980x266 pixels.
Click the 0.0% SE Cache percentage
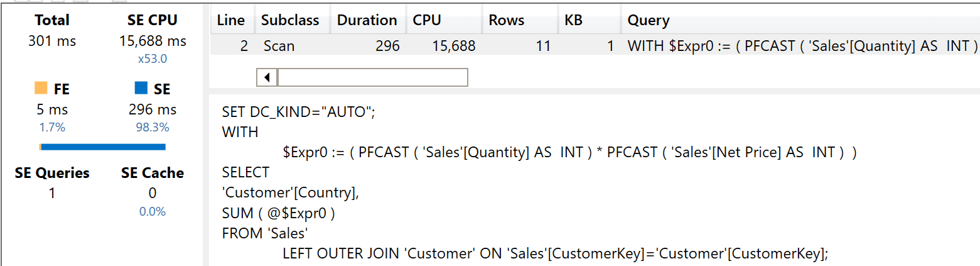[x=153, y=211]
